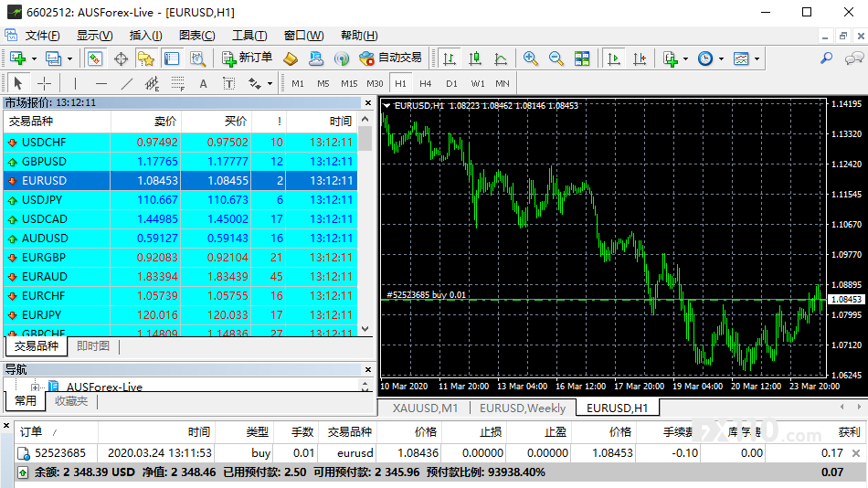Click the search magnifier icon
This screenshot has width=868, height=488.
[x=827, y=58]
